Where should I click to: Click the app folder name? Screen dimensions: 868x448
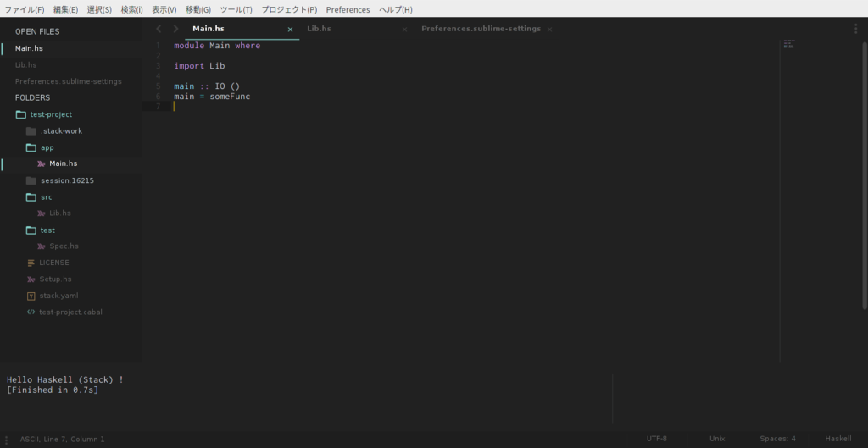point(47,147)
